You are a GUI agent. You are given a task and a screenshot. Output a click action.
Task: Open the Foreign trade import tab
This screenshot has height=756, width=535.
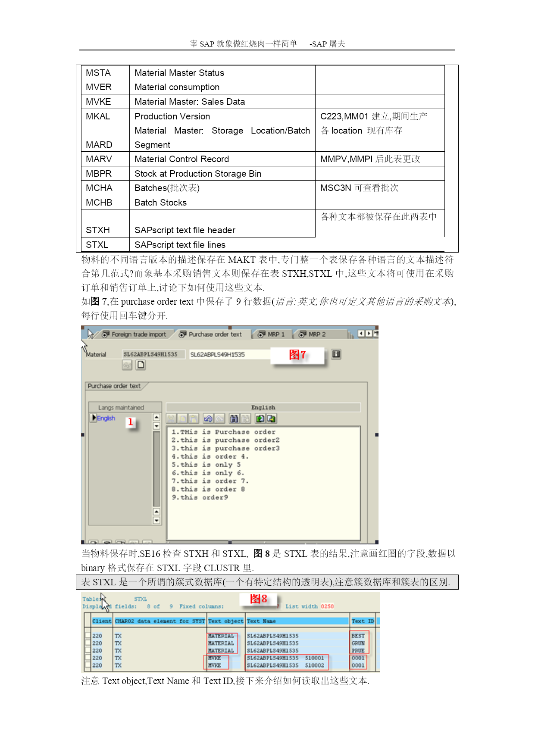134,334
